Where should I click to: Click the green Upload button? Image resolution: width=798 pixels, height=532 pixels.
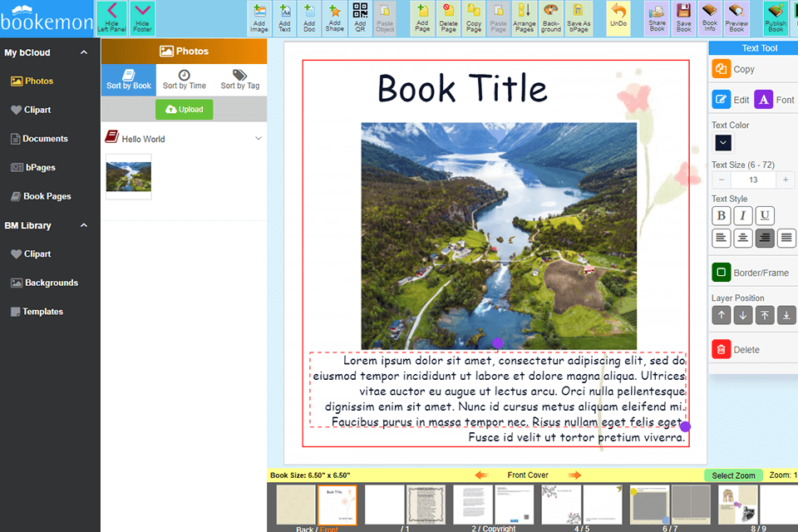pyautogui.click(x=185, y=110)
